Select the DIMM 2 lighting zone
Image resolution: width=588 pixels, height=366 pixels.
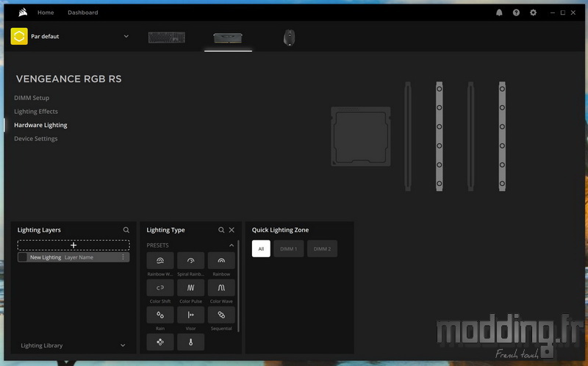(x=322, y=248)
